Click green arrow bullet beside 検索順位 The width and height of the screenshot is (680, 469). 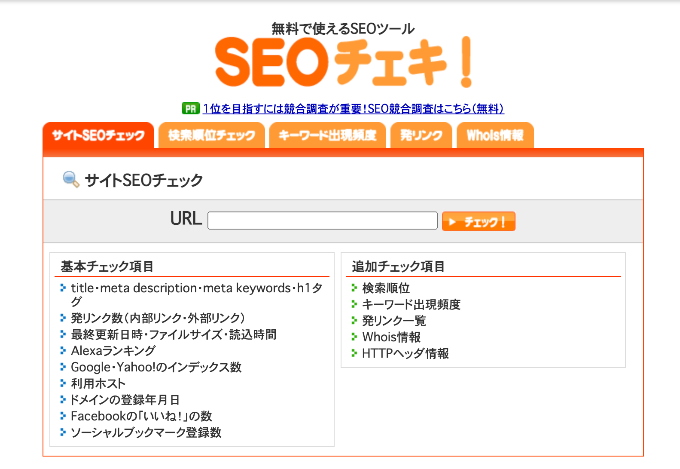click(354, 287)
